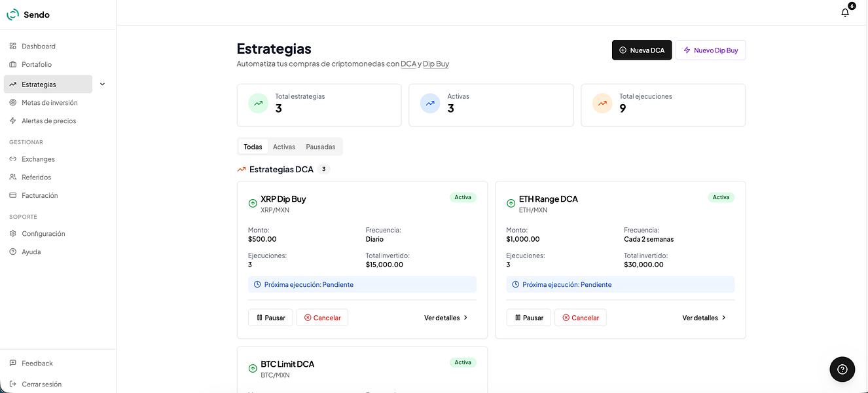Pause the XRP Dip Buy strategy
The width and height of the screenshot is (868, 393).
tap(270, 317)
